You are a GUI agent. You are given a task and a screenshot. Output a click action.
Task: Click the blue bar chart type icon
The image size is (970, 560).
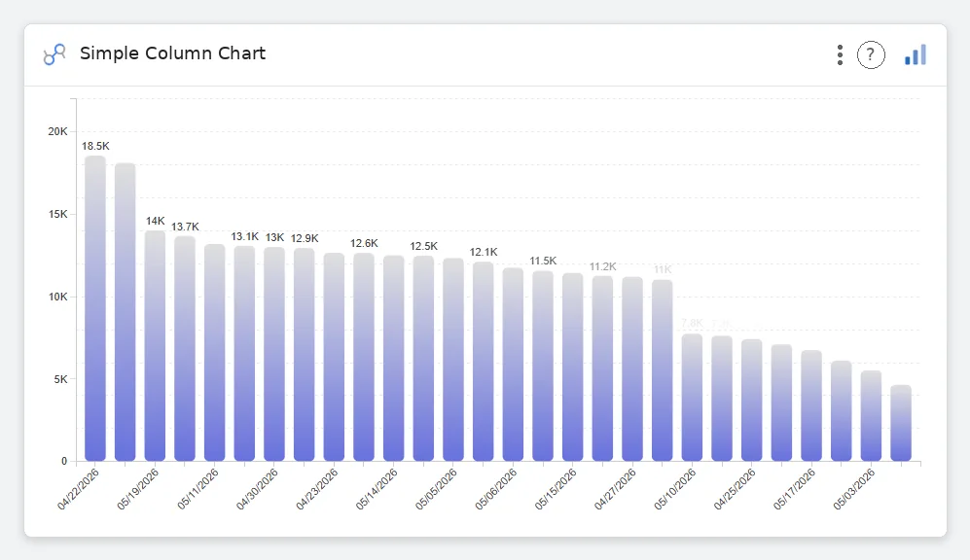point(915,55)
